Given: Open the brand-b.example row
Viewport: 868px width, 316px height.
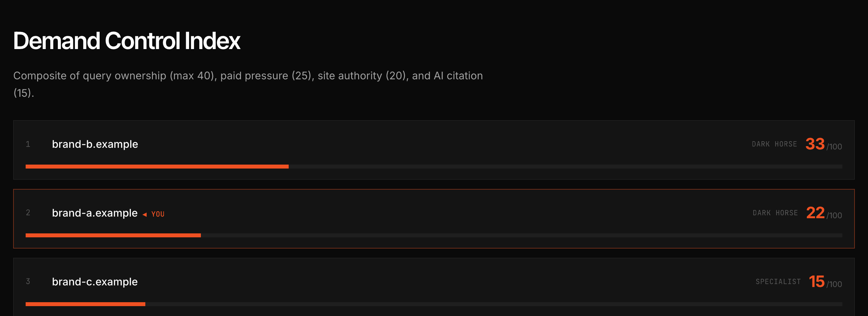Looking at the screenshot, I should coord(434,150).
